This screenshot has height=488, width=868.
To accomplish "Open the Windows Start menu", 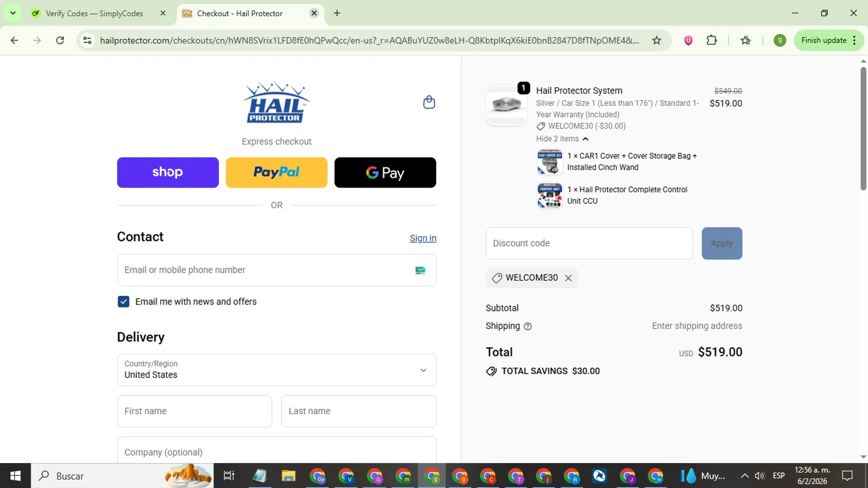I will [x=15, y=476].
